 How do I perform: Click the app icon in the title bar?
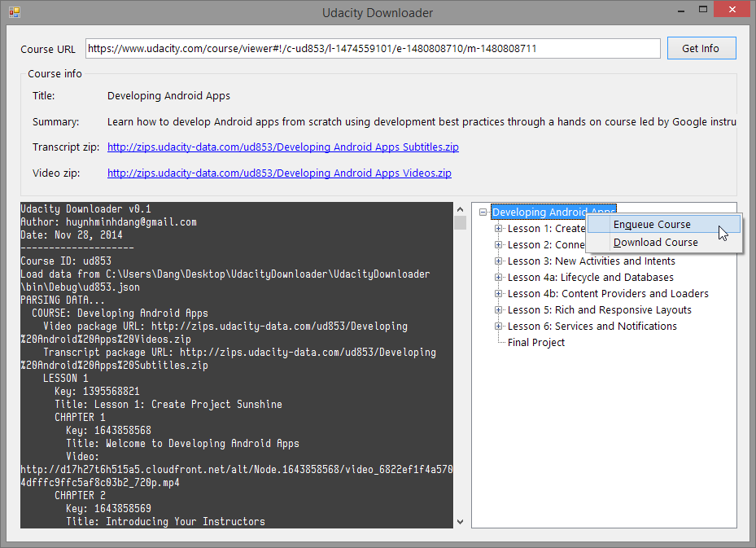[15, 12]
